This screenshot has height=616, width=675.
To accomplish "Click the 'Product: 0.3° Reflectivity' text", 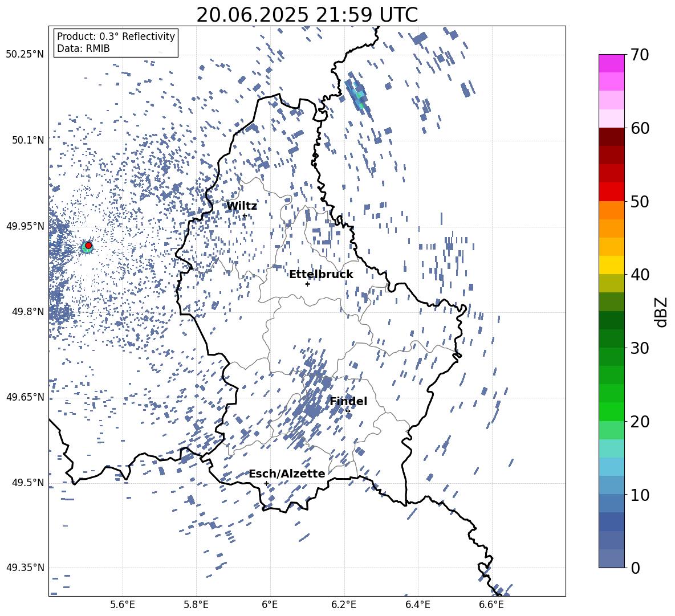I will tap(116, 36).
